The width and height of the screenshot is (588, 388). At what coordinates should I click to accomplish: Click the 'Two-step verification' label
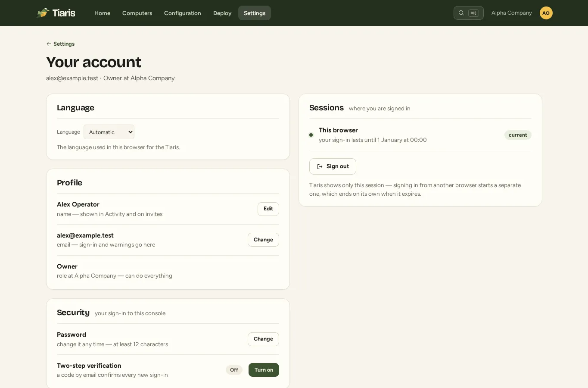tap(89, 366)
